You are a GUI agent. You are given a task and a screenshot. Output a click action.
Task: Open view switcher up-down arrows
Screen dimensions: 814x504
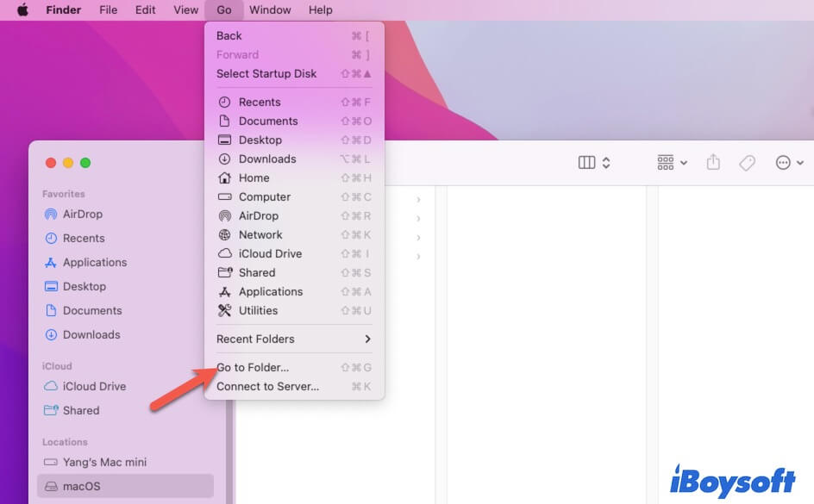tap(606, 163)
